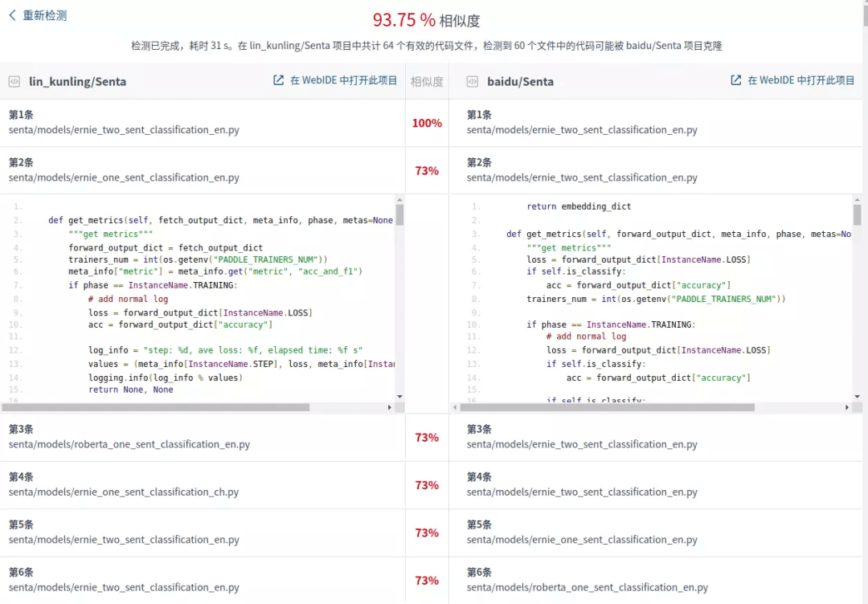868x604 pixels.
Task: Click right code pane scroll-down arrow
Action: pyautogui.click(x=857, y=397)
